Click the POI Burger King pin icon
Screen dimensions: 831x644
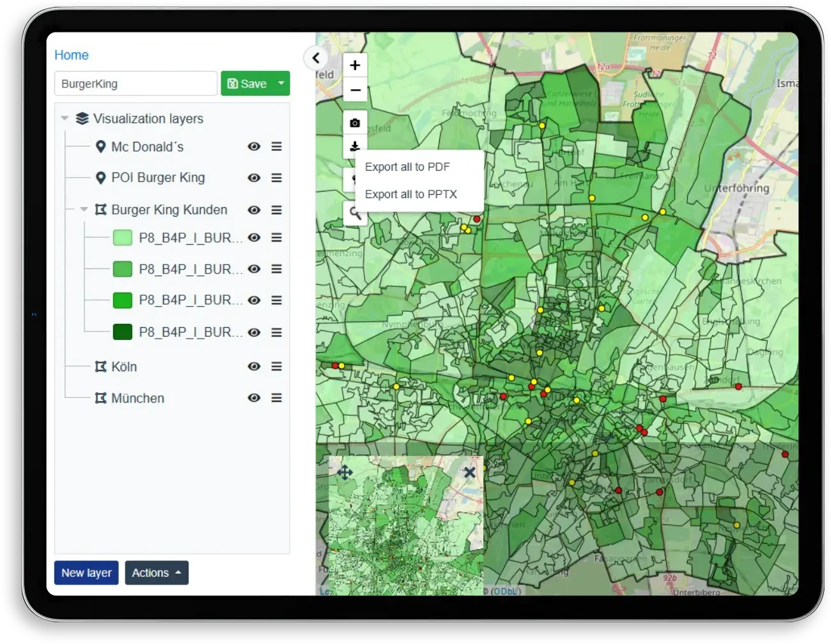(100, 178)
